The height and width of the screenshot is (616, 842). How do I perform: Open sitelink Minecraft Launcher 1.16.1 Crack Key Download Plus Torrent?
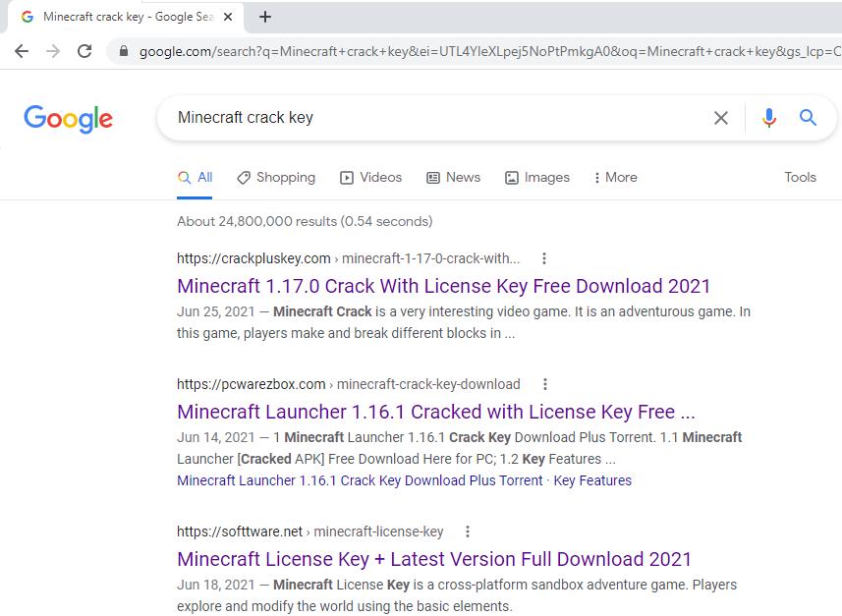360,480
